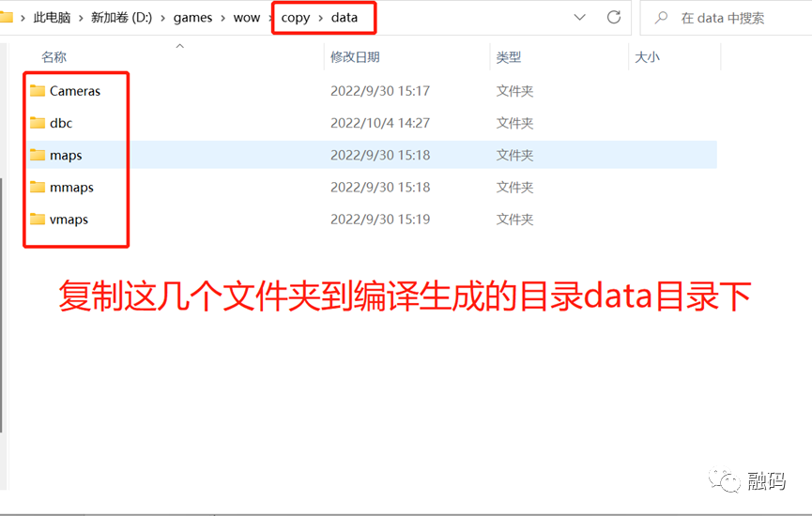Click the maps folder icon

pos(38,155)
